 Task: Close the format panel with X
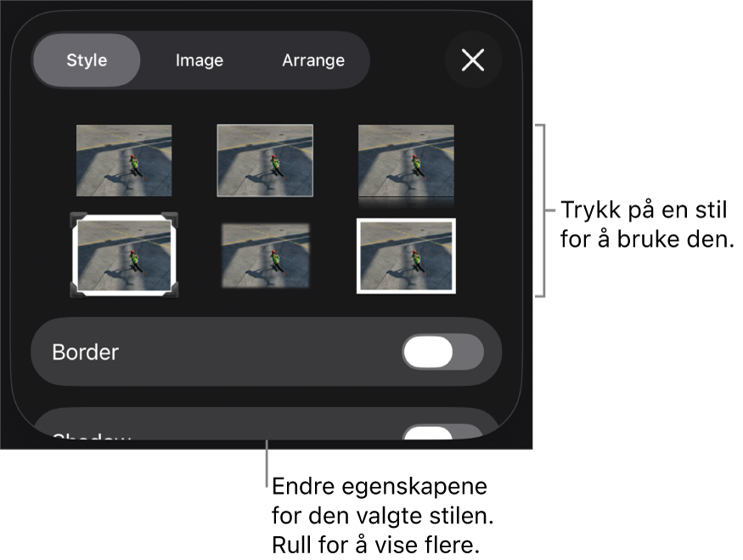(x=473, y=60)
